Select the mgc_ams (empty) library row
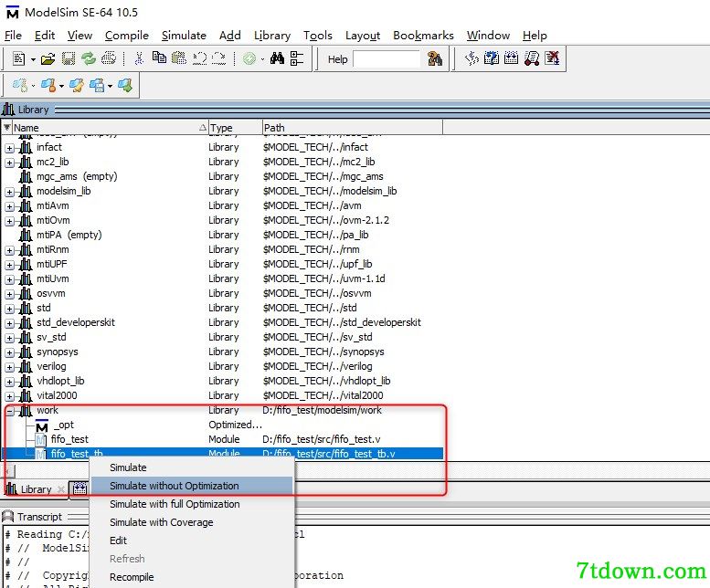Image resolution: width=710 pixels, height=588 pixels. click(222, 176)
